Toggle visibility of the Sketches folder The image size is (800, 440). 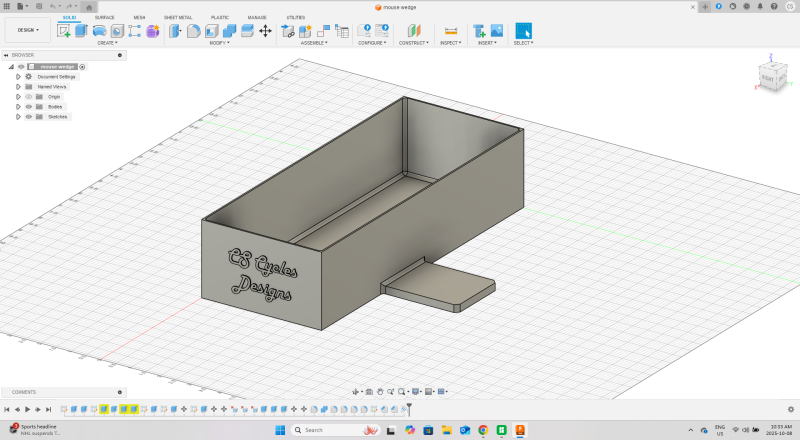[x=29, y=116]
